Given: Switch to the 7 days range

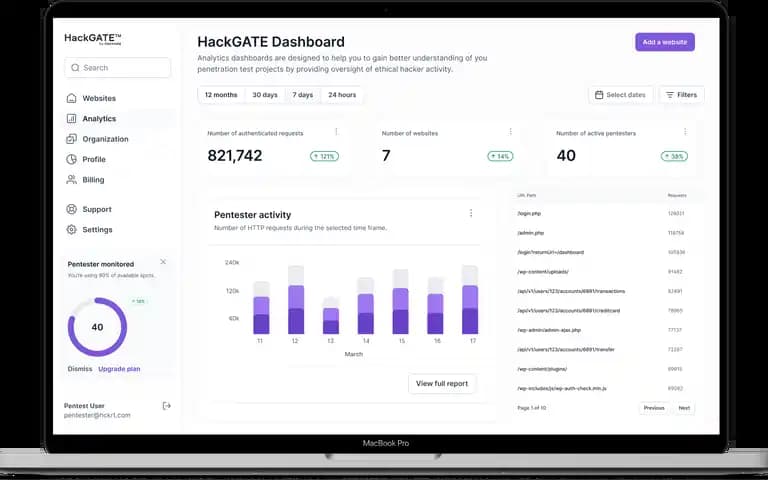Looking at the screenshot, I should (x=303, y=95).
